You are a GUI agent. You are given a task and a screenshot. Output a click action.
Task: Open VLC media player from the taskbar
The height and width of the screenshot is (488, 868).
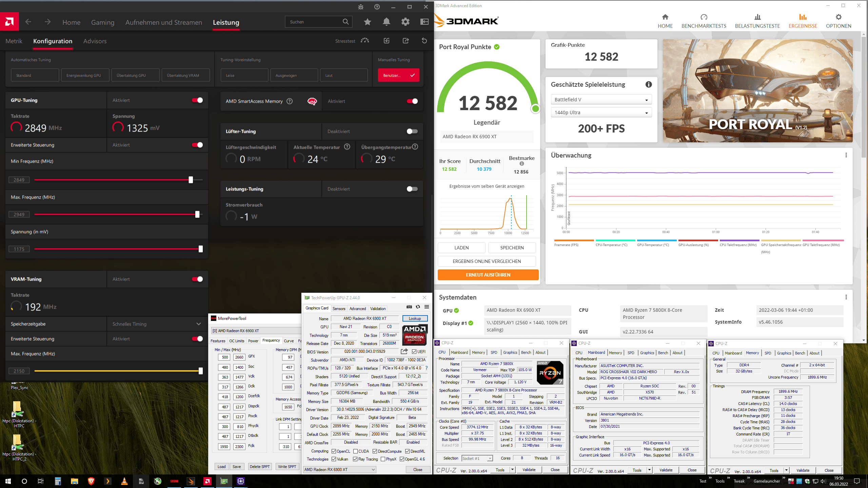[x=124, y=481]
